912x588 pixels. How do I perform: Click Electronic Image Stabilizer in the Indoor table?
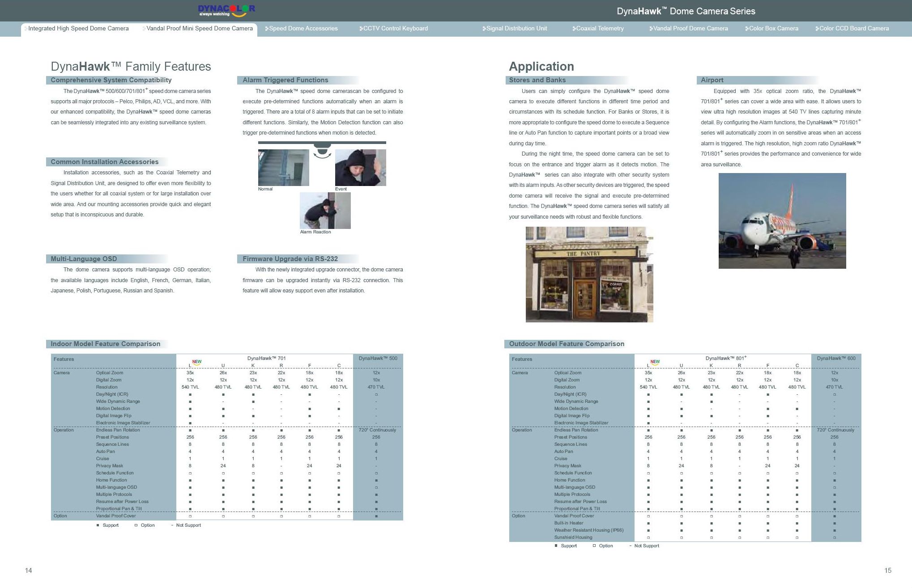coord(123,423)
